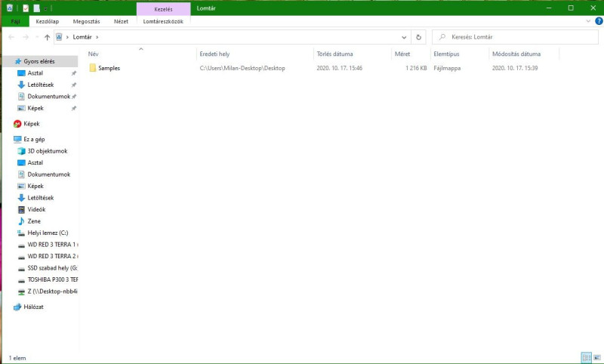Expand the root chevron before Lomtár breadcrumb
Image resolution: width=604 pixels, height=364 pixels.
(67, 37)
